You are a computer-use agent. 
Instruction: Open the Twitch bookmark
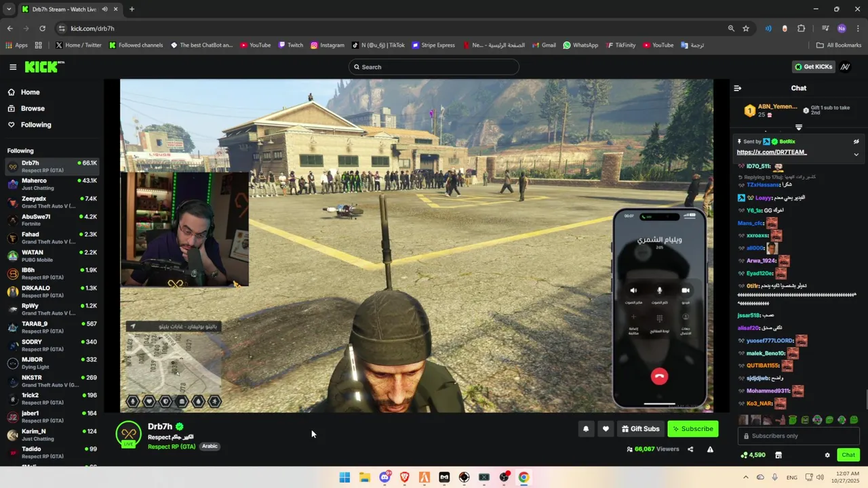tap(290, 45)
